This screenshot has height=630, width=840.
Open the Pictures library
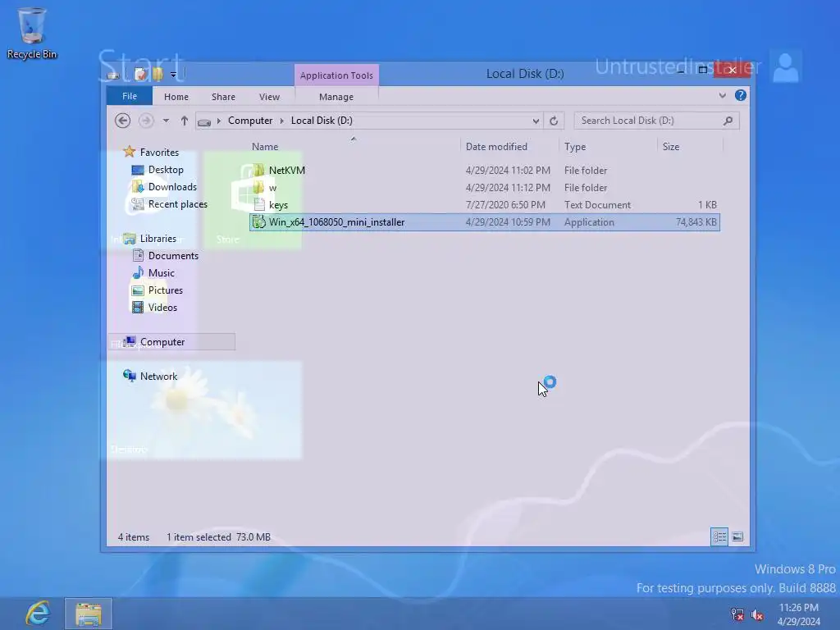(166, 290)
